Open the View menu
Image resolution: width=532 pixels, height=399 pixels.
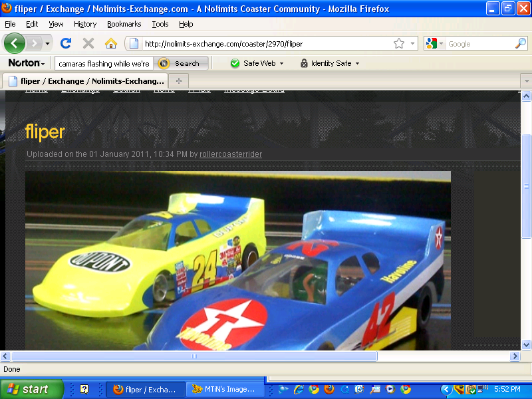point(56,24)
